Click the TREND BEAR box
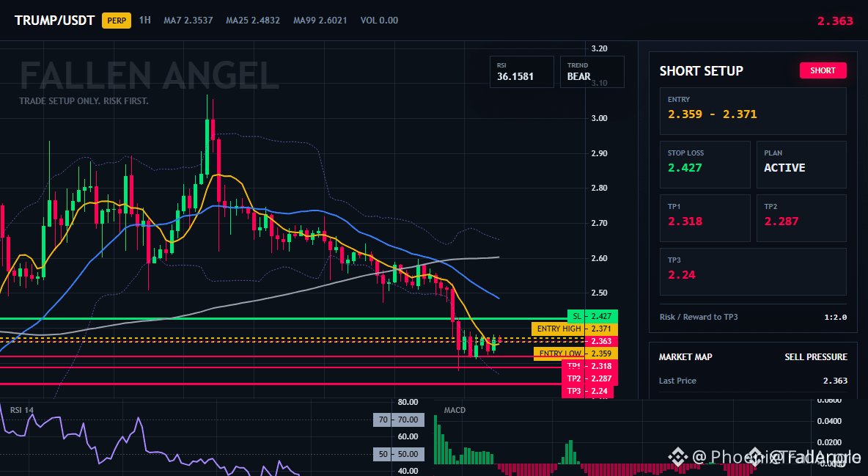Viewport: 868px width, 476px height. tap(592, 71)
